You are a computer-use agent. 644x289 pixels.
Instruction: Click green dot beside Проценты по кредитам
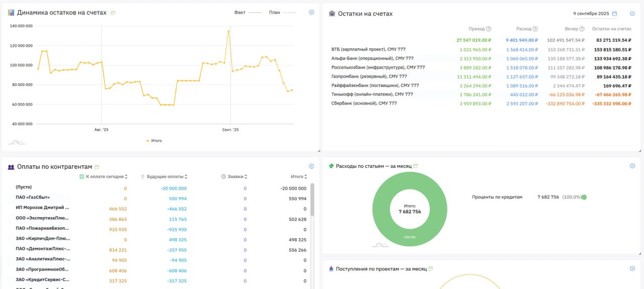(584, 197)
